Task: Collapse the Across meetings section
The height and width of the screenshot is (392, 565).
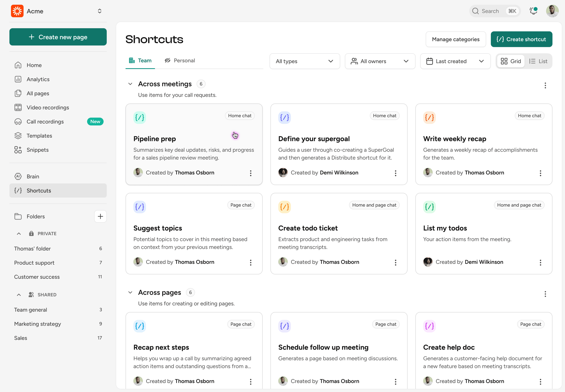Action: coord(130,84)
